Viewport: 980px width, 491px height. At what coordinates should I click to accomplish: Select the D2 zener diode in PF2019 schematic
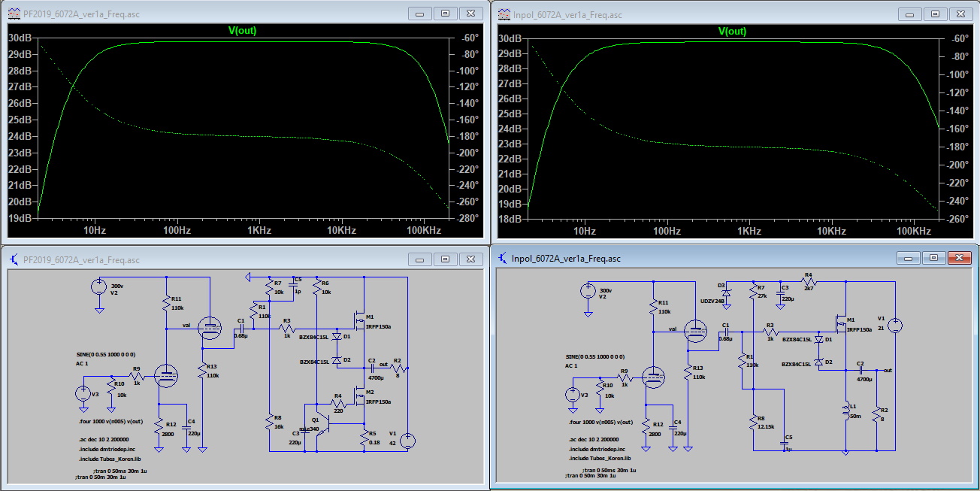tap(336, 361)
